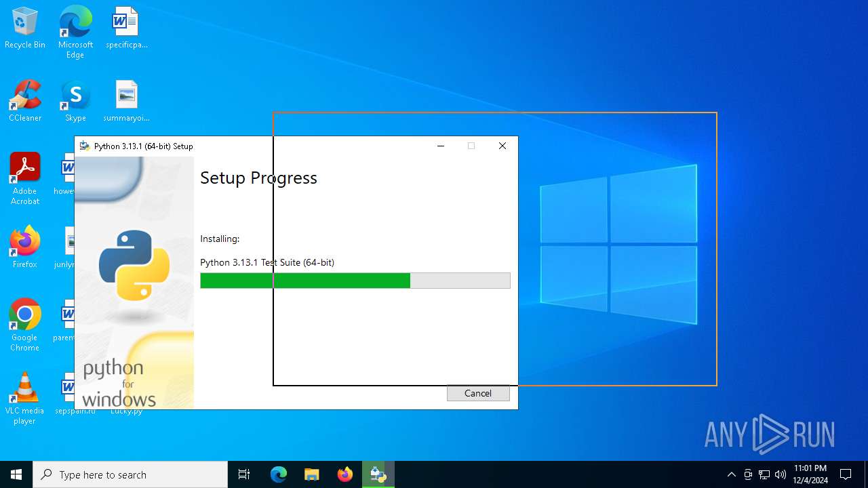The image size is (868, 488).
Task: Minimize the Python Setup window
Action: (441, 146)
